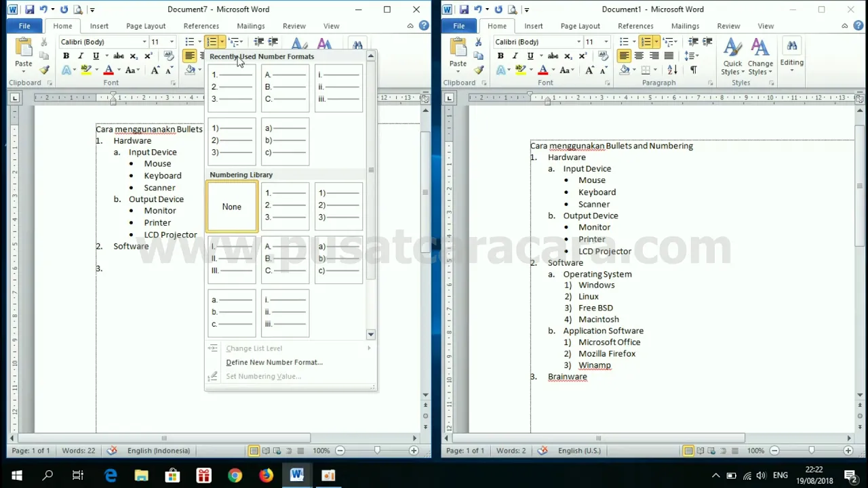868x488 pixels.
Task: Click Multilevel List icon in Document7
Action: click(x=233, y=42)
